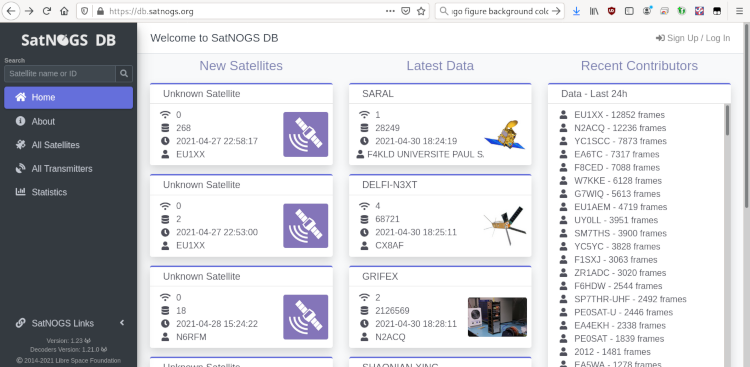Click PE0SAT-U - 2446 frames entry
This screenshot has width=750, height=367.
[x=623, y=312]
